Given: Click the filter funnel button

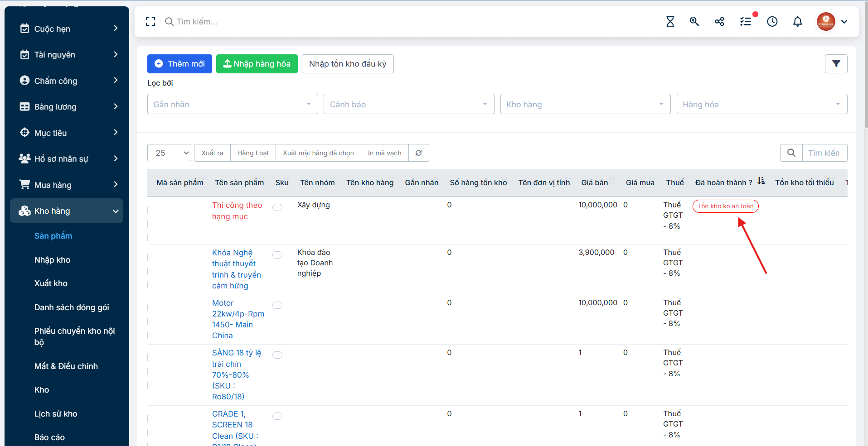Looking at the screenshot, I should click(836, 64).
